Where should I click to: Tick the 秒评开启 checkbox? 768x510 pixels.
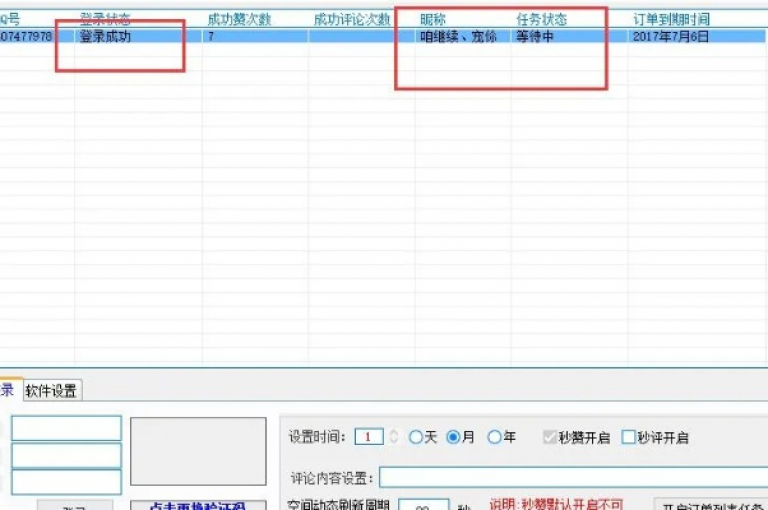628,437
